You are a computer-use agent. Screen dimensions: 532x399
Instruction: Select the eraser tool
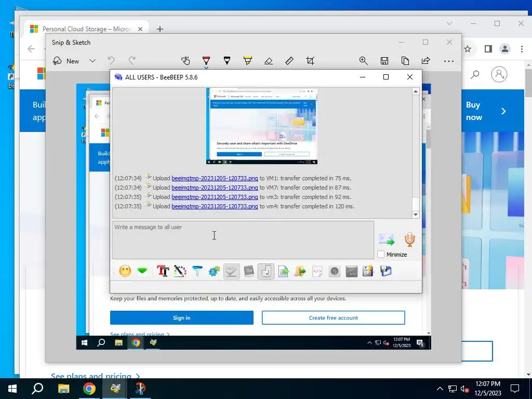[269, 61]
